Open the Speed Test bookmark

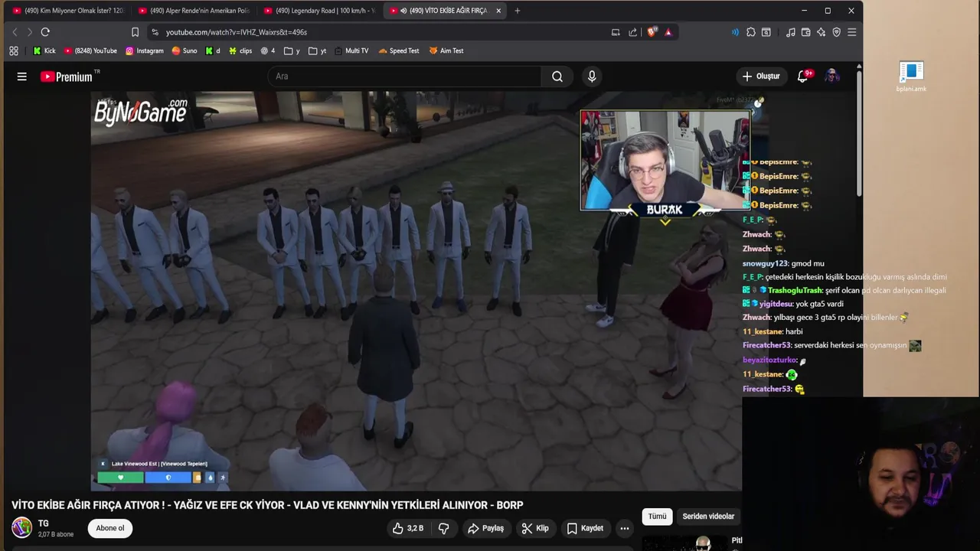pos(399,51)
